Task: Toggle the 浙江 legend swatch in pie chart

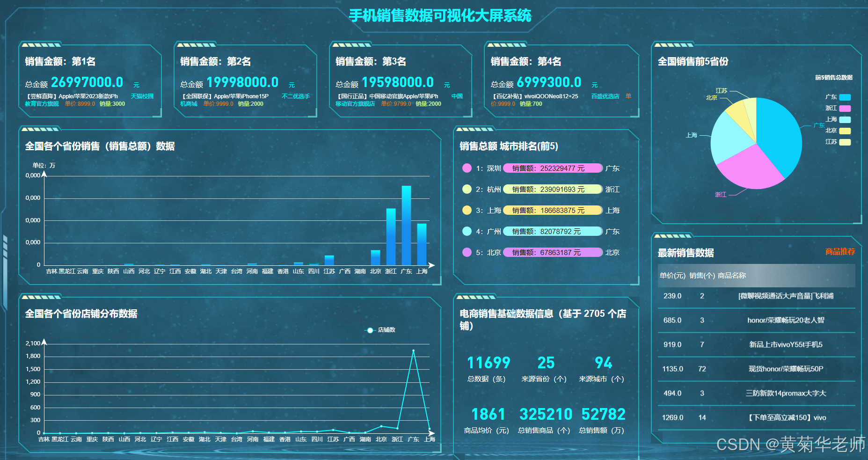Action: coord(845,109)
